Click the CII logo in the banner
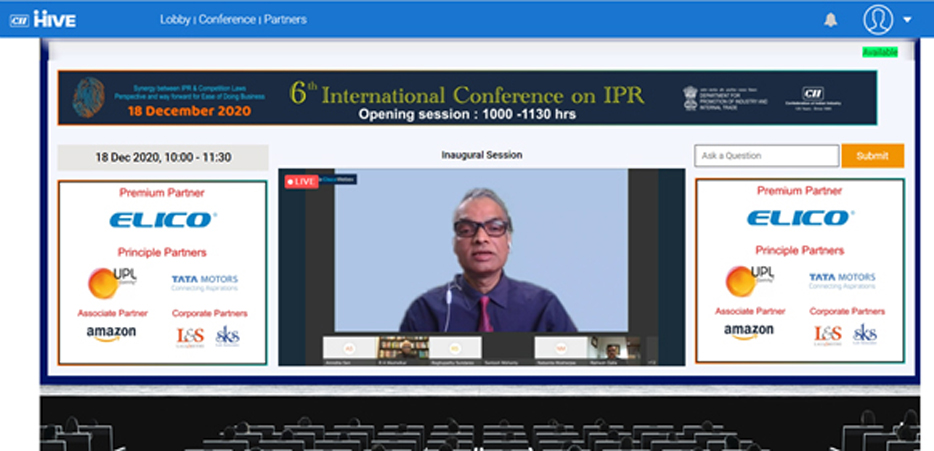934x451 pixels. click(x=812, y=98)
